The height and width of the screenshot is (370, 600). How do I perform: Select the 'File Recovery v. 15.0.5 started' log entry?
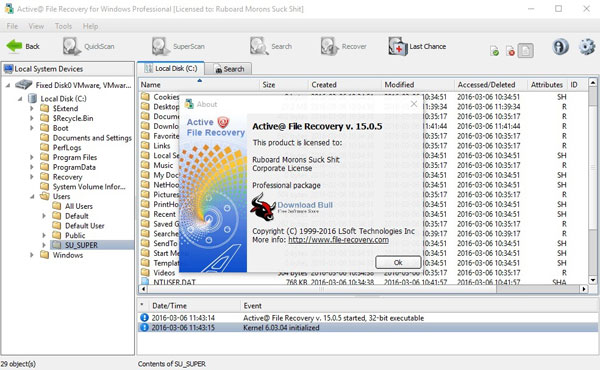pos(368,318)
